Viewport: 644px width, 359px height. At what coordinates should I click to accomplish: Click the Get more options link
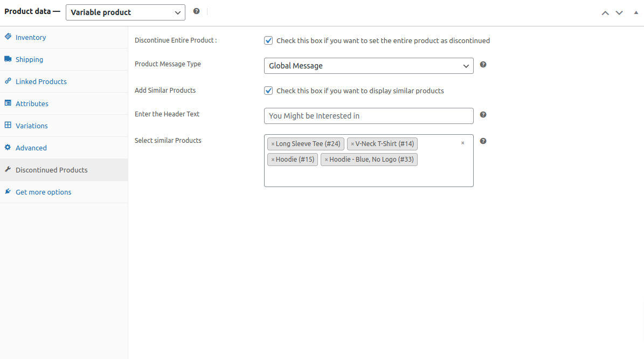pos(43,192)
